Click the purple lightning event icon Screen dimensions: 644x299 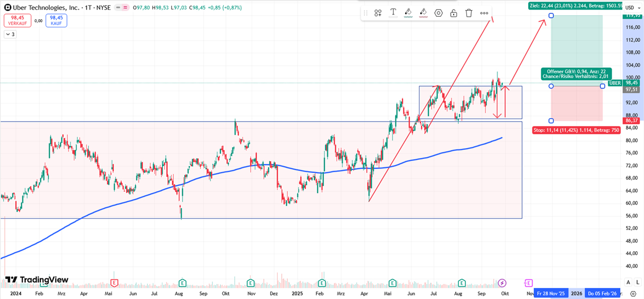pos(502,283)
